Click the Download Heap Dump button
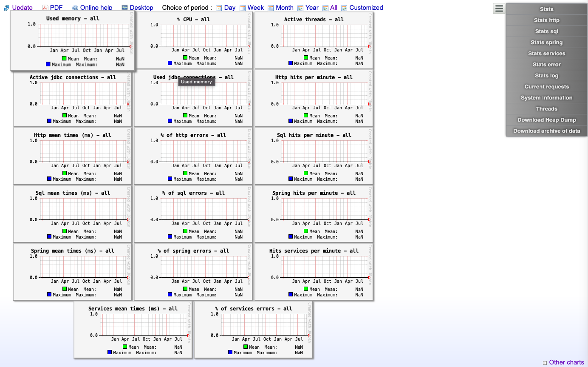The height and width of the screenshot is (367, 588). point(546,119)
